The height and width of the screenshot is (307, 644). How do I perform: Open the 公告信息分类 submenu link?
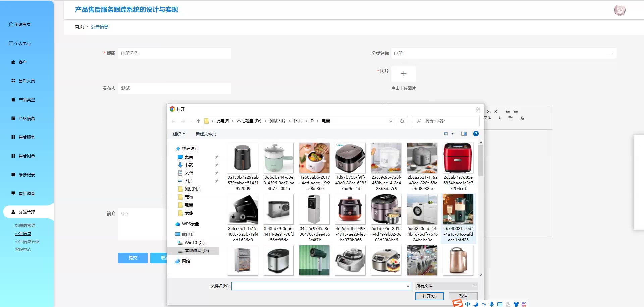[x=27, y=242]
